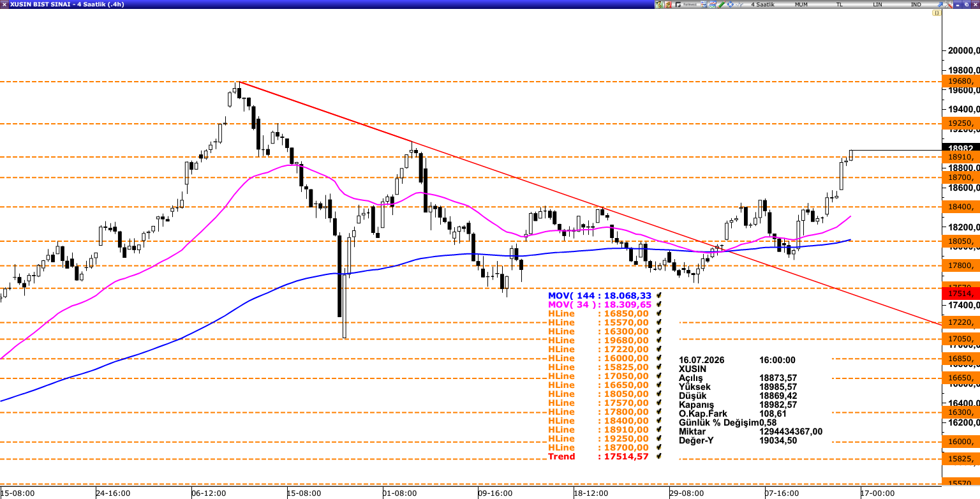Toggle the HLine 19680,00 checkmark
This screenshot has height=499, width=980.
(658, 340)
